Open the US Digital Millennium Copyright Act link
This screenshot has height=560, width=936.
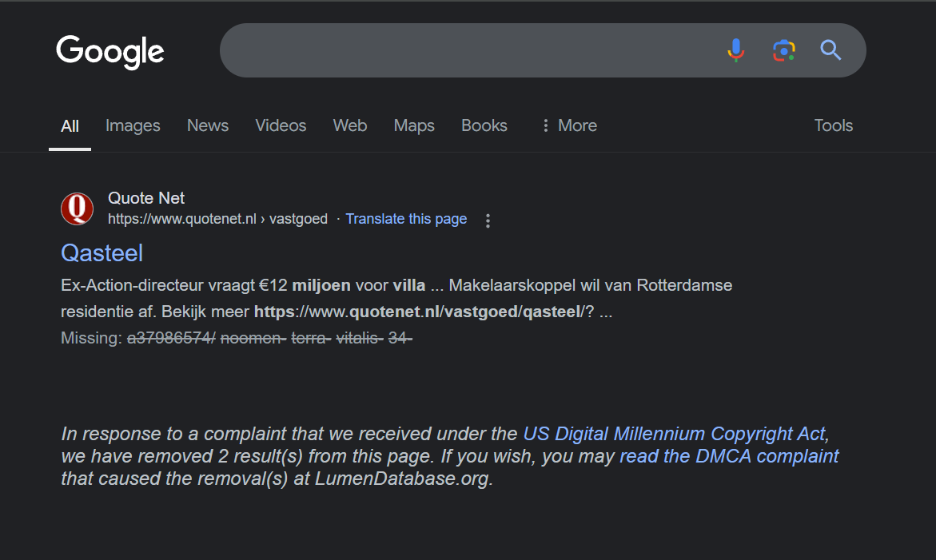(x=674, y=434)
